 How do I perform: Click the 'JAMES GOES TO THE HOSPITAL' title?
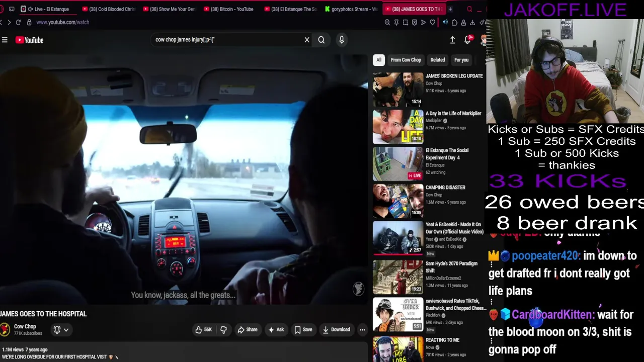[x=43, y=314]
